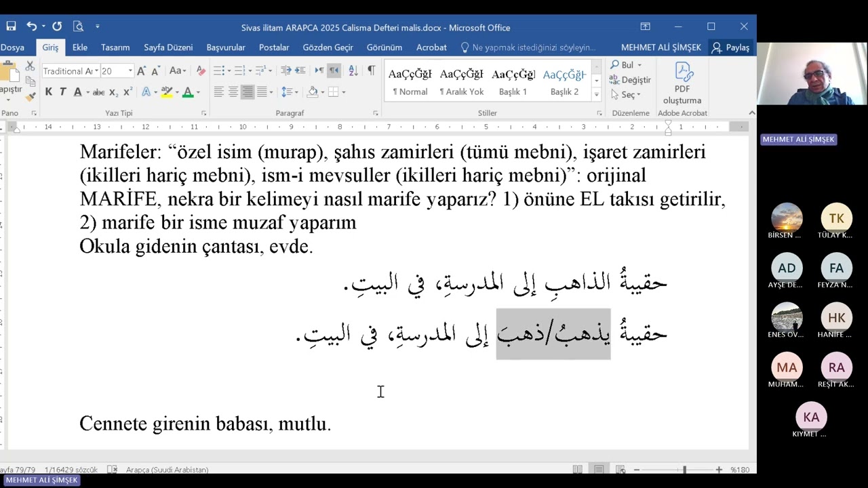Toggle subscript formatting

click(113, 92)
